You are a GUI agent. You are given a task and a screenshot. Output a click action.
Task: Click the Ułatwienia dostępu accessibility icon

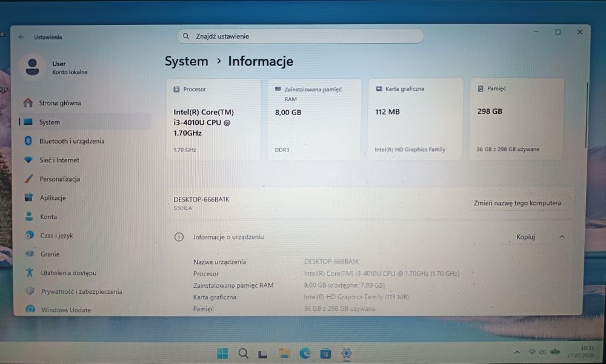pyautogui.click(x=30, y=273)
